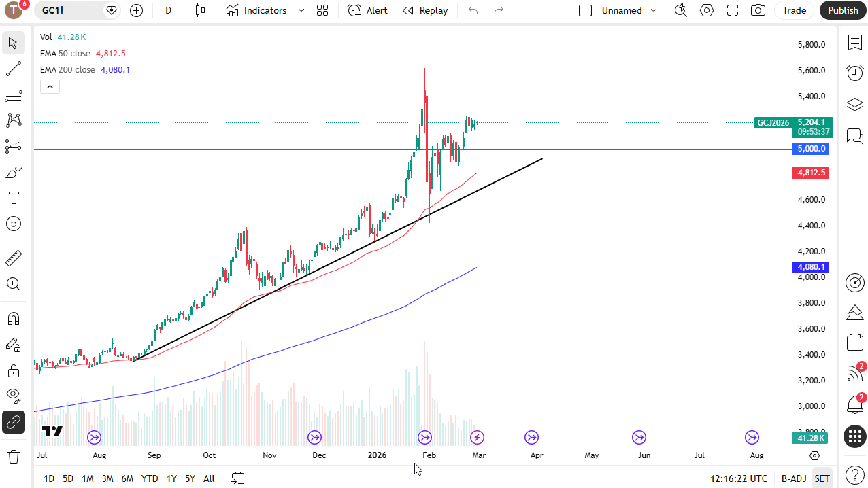Open the chats panel
This screenshot has height=488, width=868.
pyautogui.click(x=854, y=135)
